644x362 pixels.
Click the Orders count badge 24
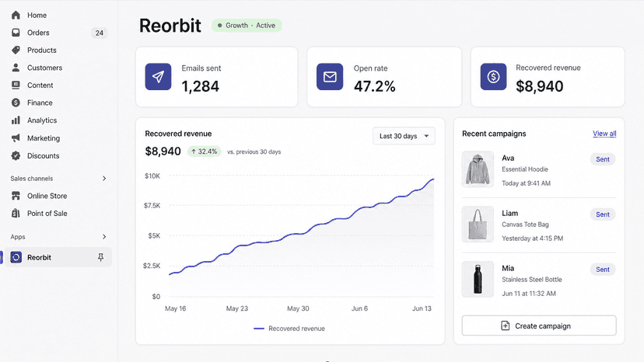(100, 33)
